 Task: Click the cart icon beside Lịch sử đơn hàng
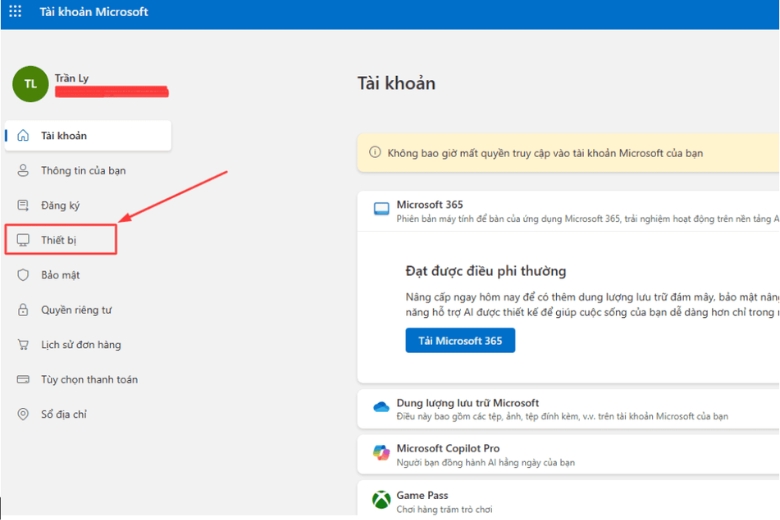tap(23, 344)
